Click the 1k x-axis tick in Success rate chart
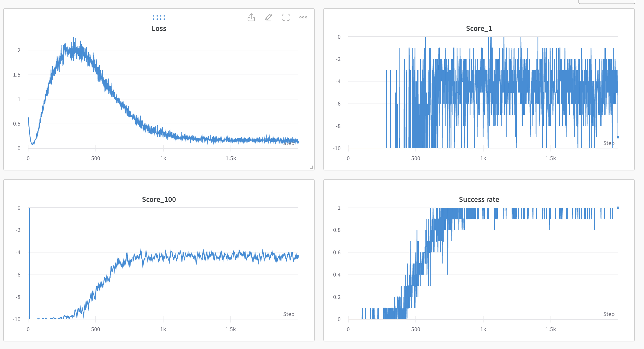The width and height of the screenshot is (644, 349). 483,329
